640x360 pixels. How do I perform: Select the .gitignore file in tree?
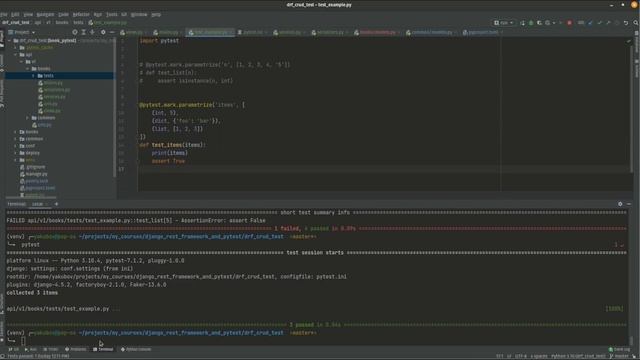pyautogui.click(x=33, y=167)
